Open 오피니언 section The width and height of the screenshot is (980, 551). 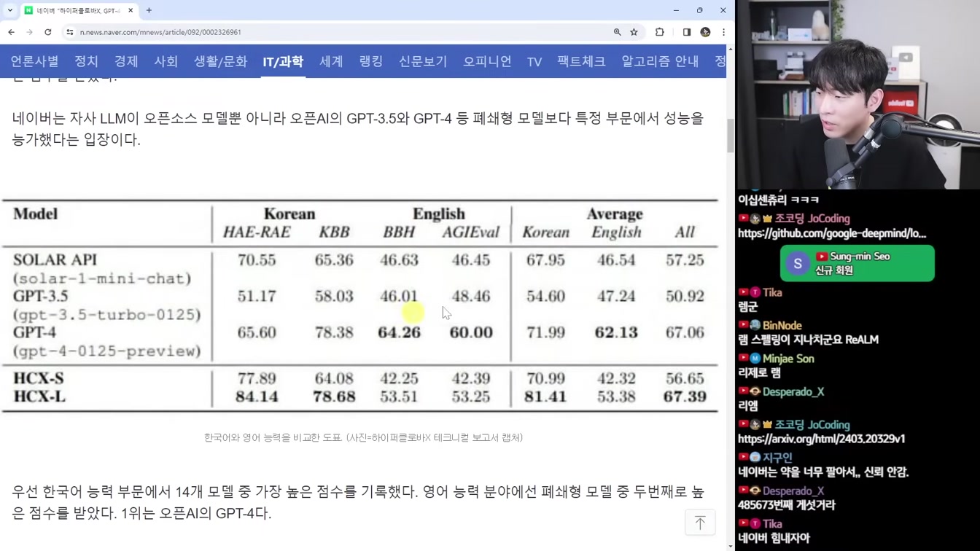click(487, 61)
